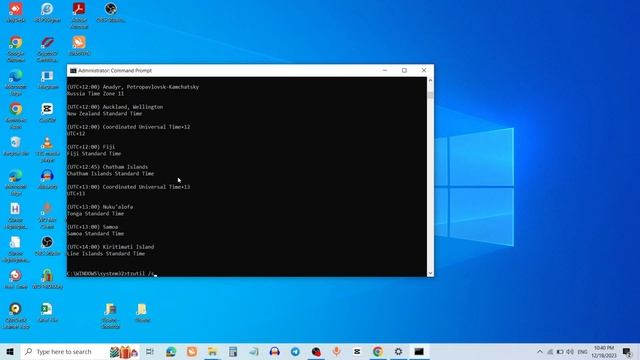The width and height of the screenshot is (640, 360).
Task: Open Microsoft Edge from the taskbar
Action: 171,352
